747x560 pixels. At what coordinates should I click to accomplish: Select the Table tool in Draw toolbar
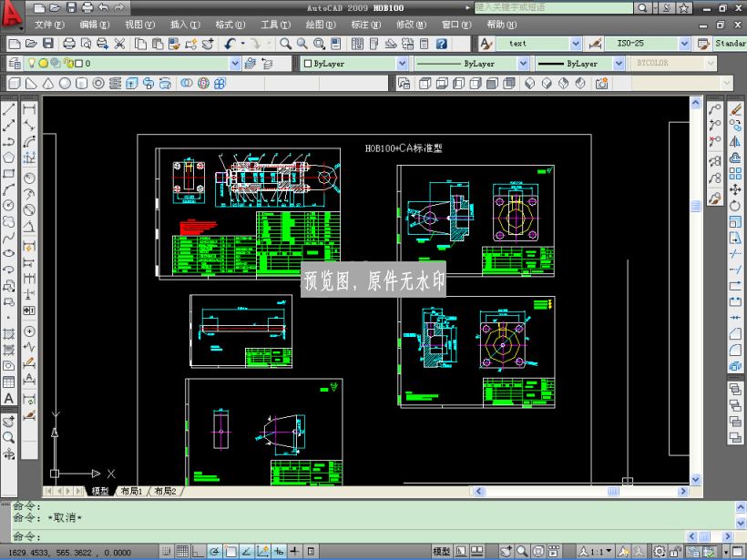[x=8, y=382]
